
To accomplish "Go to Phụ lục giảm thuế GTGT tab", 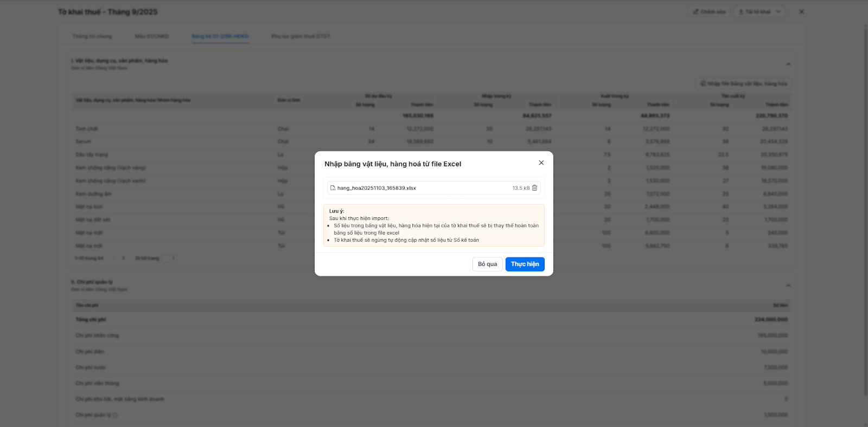I will pos(301,36).
